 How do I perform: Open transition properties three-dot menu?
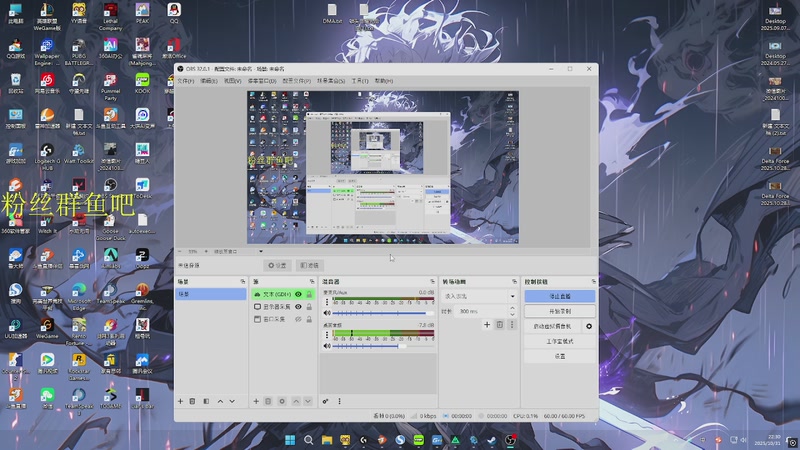click(512, 324)
